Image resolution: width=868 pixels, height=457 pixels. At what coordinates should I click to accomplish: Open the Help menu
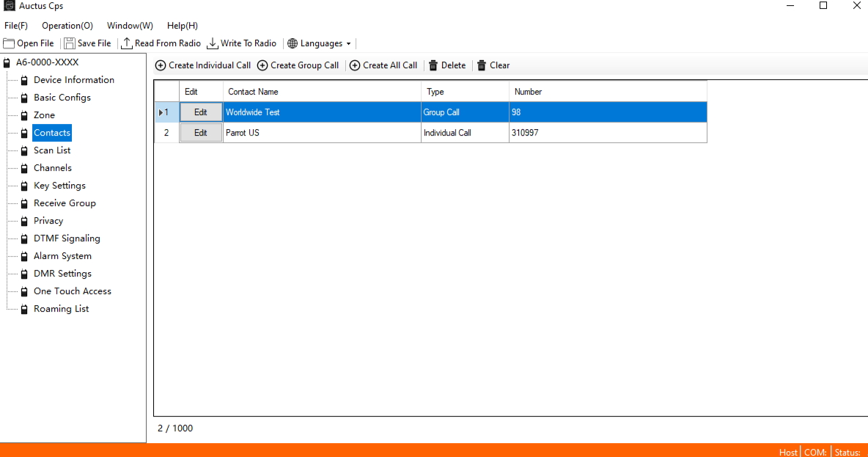(182, 26)
